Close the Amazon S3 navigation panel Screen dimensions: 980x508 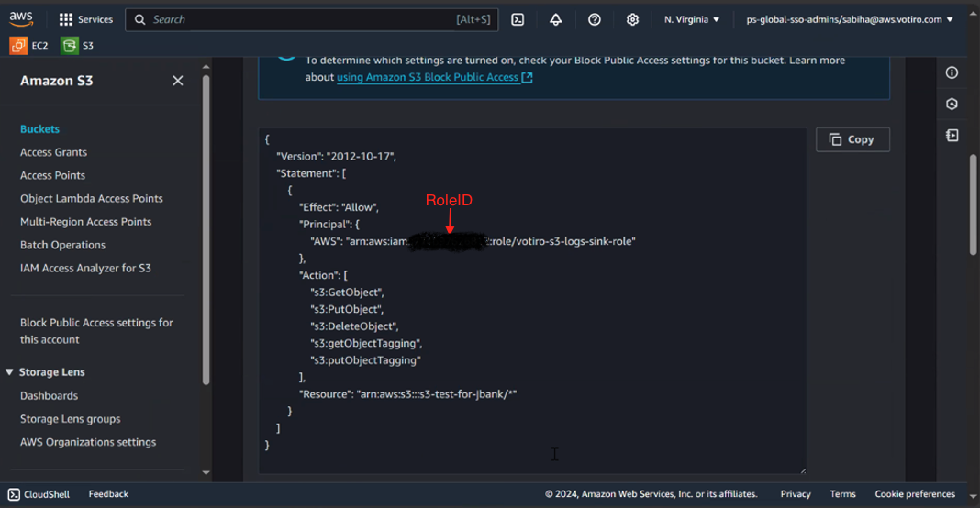(177, 81)
